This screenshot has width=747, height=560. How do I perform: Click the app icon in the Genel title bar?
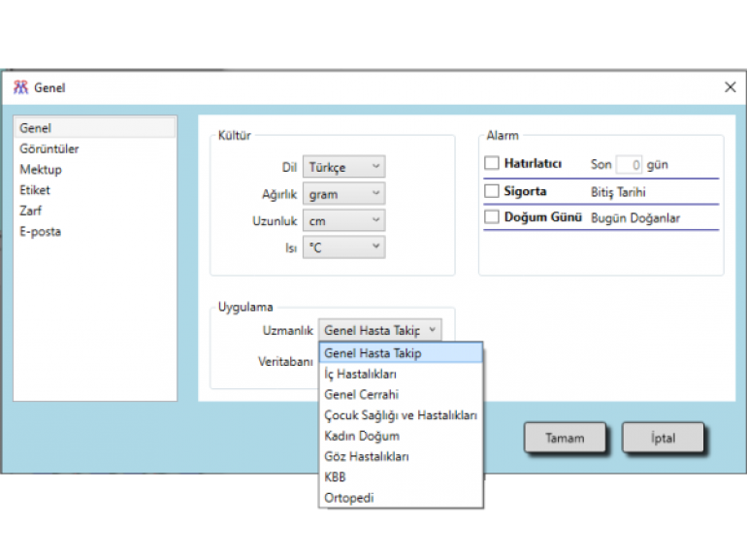point(20,87)
